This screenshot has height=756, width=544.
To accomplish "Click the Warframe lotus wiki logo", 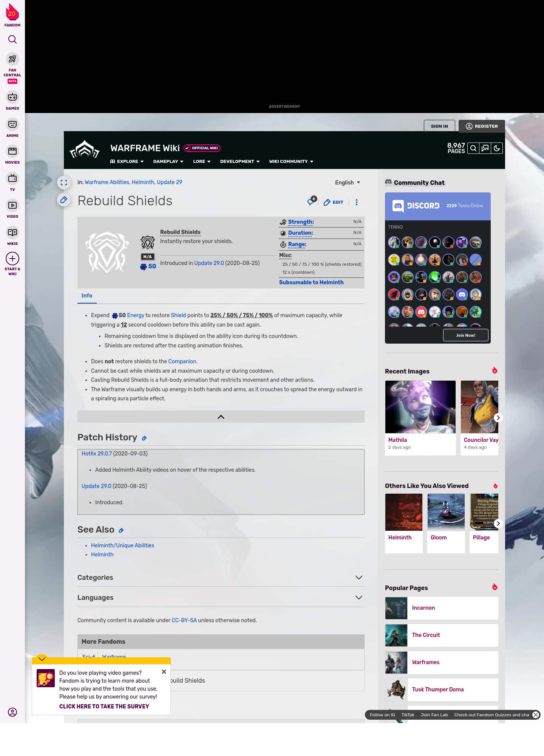I will point(85,150).
